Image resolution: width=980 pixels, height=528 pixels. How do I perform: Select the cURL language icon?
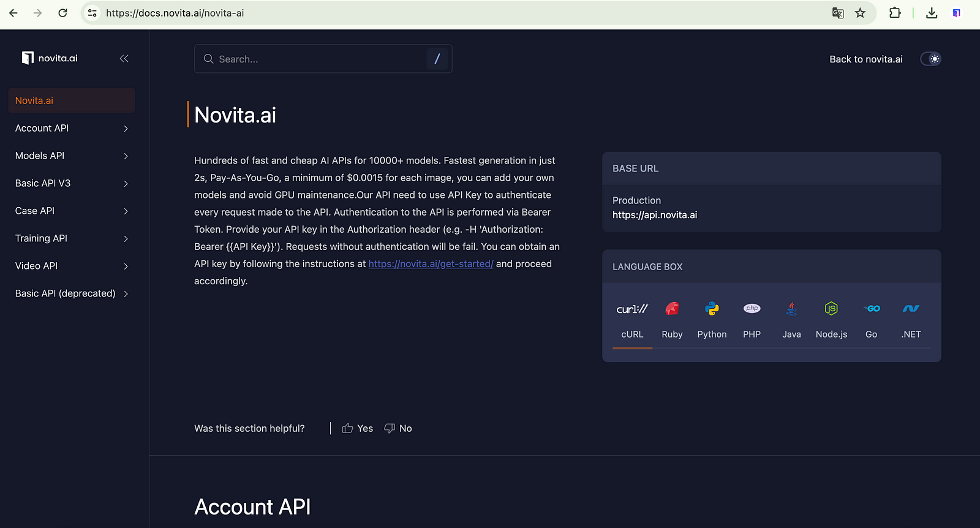632,309
